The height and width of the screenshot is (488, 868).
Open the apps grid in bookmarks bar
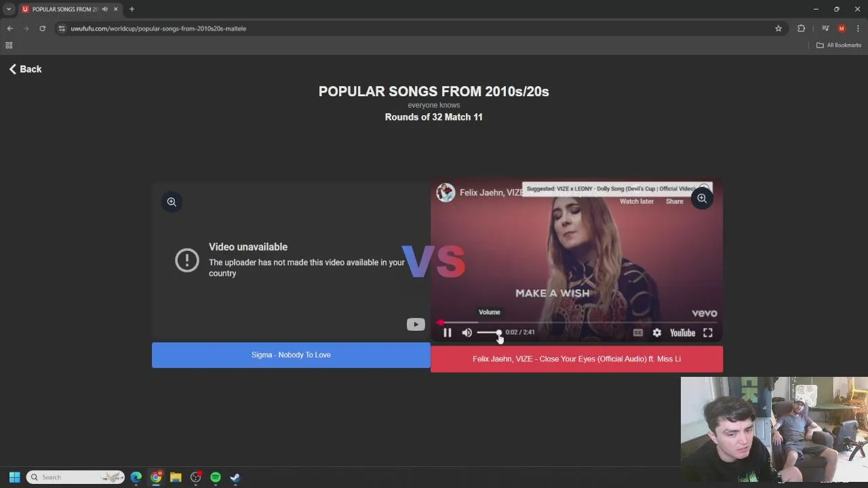pos(9,45)
